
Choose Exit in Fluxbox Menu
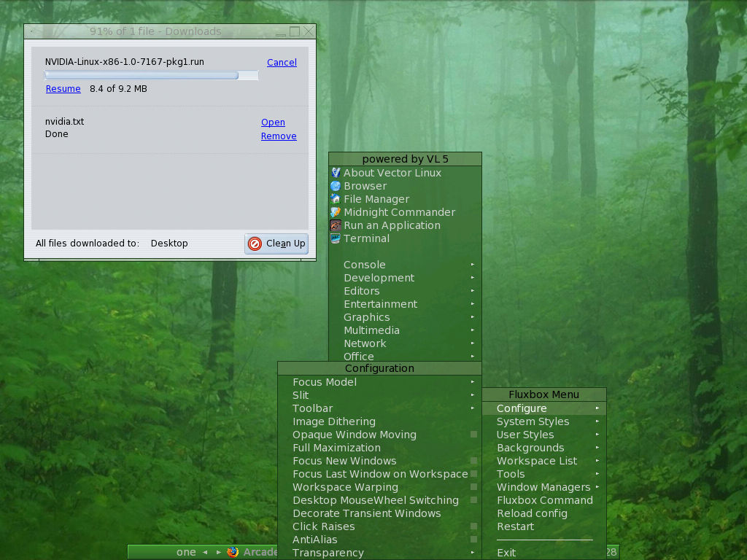544,553
